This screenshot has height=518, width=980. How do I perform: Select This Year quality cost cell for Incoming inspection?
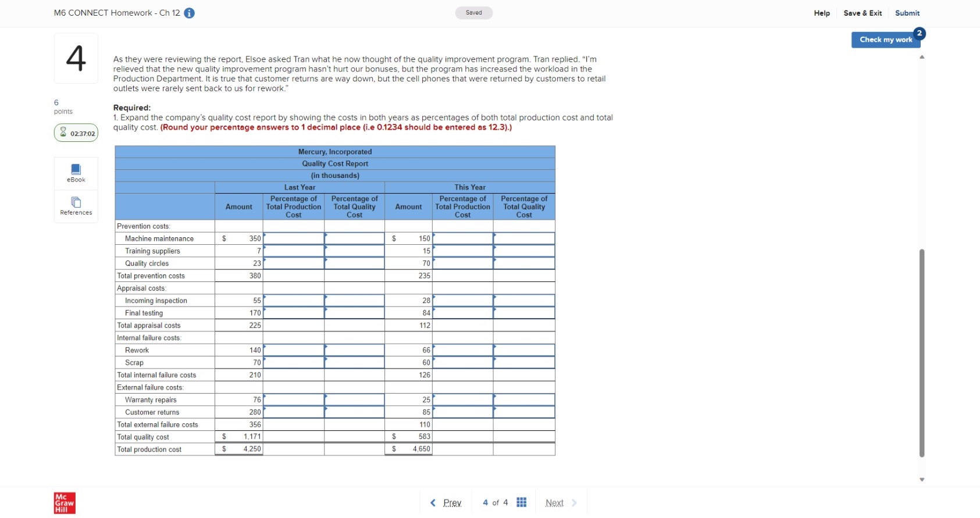tap(524, 301)
